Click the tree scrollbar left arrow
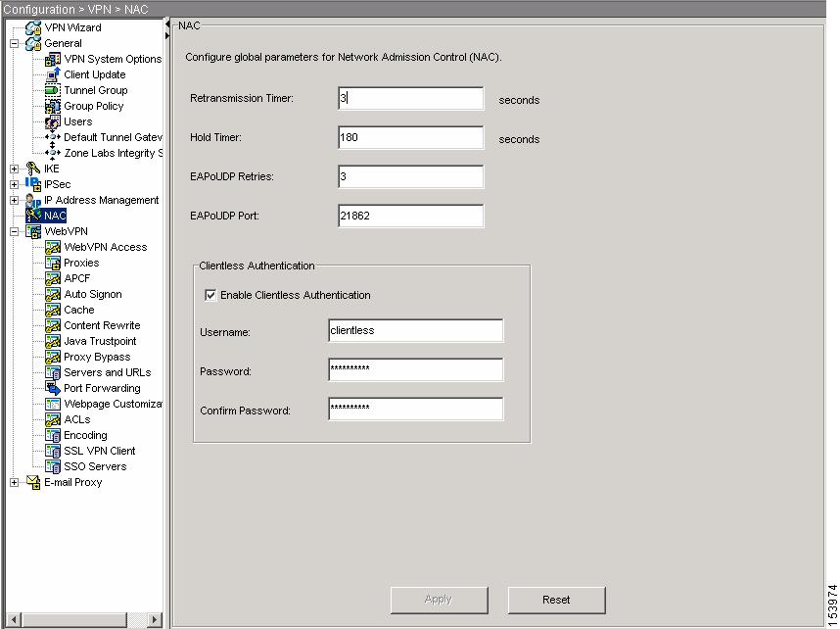The height and width of the screenshot is (629, 840). click(x=15, y=619)
